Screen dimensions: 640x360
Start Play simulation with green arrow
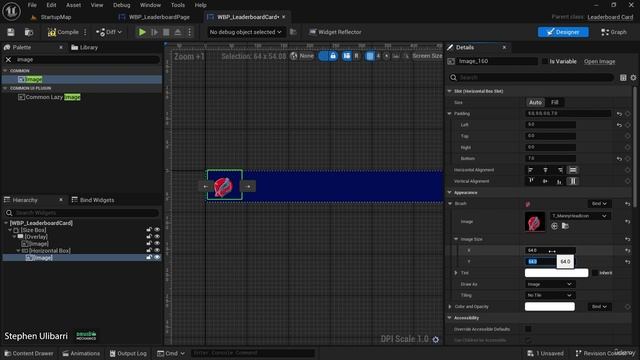coord(142,32)
